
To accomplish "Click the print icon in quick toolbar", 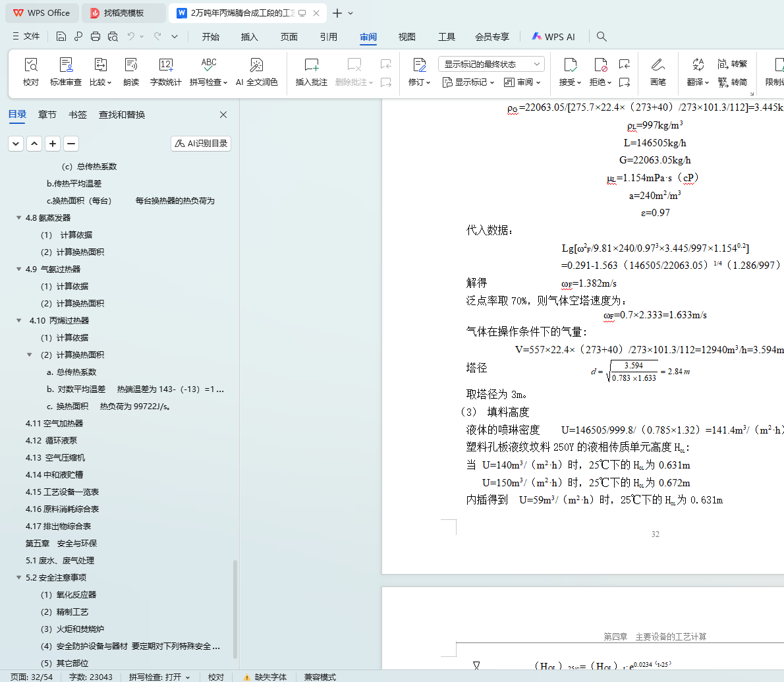I will tap(96, 36).
